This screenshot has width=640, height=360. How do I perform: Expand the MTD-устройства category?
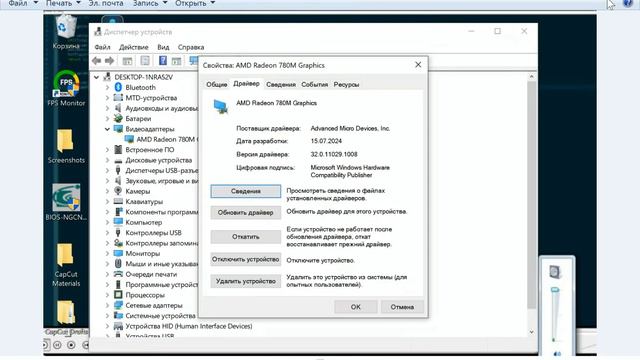click(x=107, y=98)
